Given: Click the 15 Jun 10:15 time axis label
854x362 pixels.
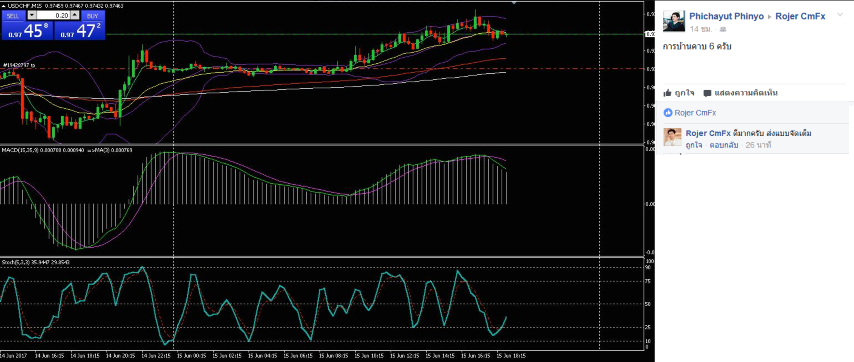Looking at the screenshot, I should pos(368,355).
